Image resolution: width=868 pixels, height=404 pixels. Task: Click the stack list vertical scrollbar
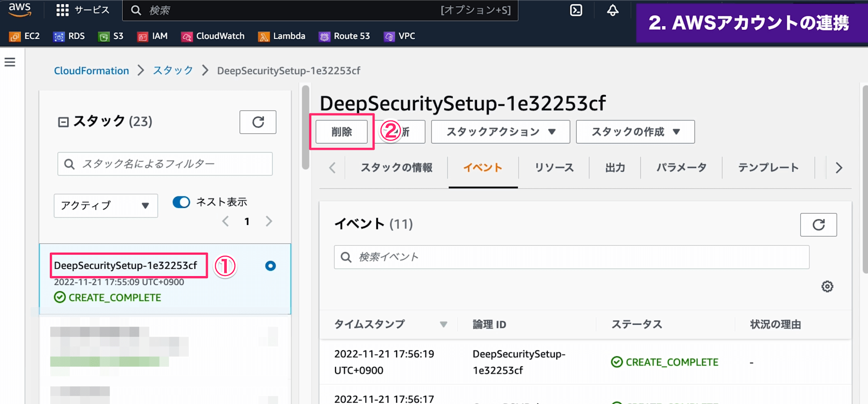306,127
